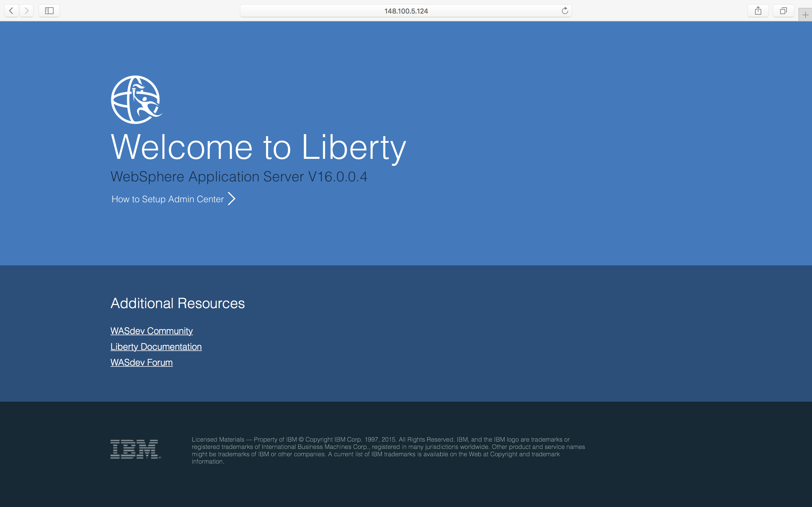Reload the page using the refresh icon

pos(565,11)
